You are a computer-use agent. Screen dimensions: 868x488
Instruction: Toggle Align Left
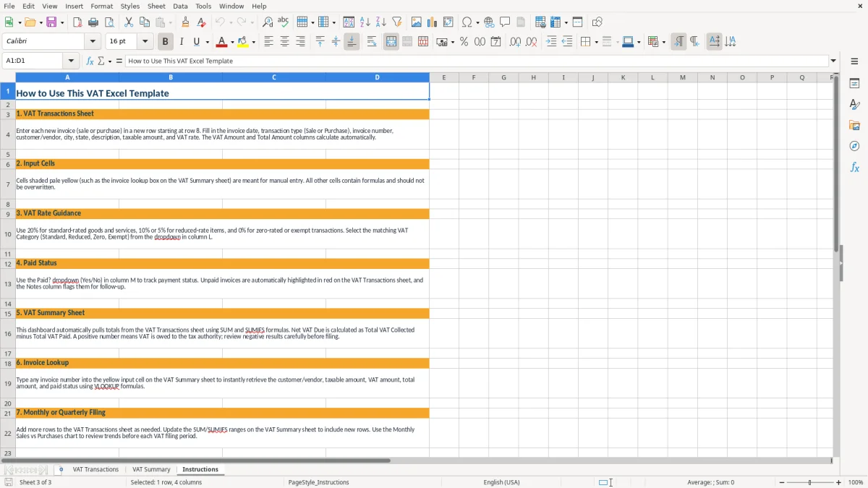click(268, 42)
